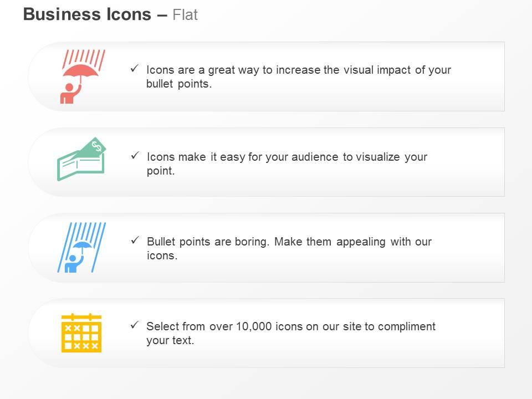Select the 'Business Icons' title text

click(x=87, y=14)
